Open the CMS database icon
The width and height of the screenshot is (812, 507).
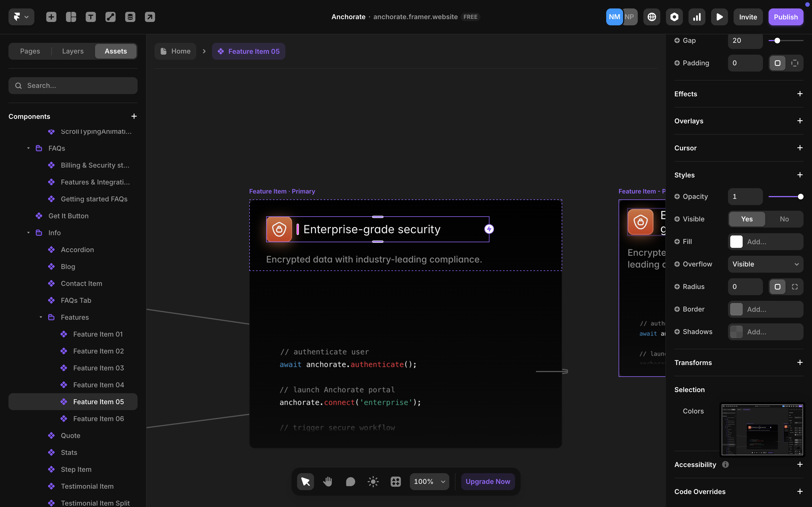[130, 17]
